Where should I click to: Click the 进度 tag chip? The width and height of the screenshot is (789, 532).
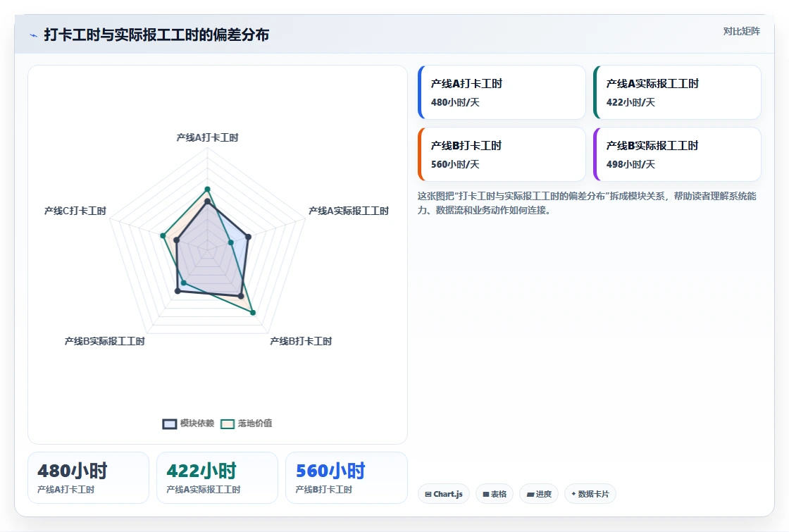click(539, 494)
